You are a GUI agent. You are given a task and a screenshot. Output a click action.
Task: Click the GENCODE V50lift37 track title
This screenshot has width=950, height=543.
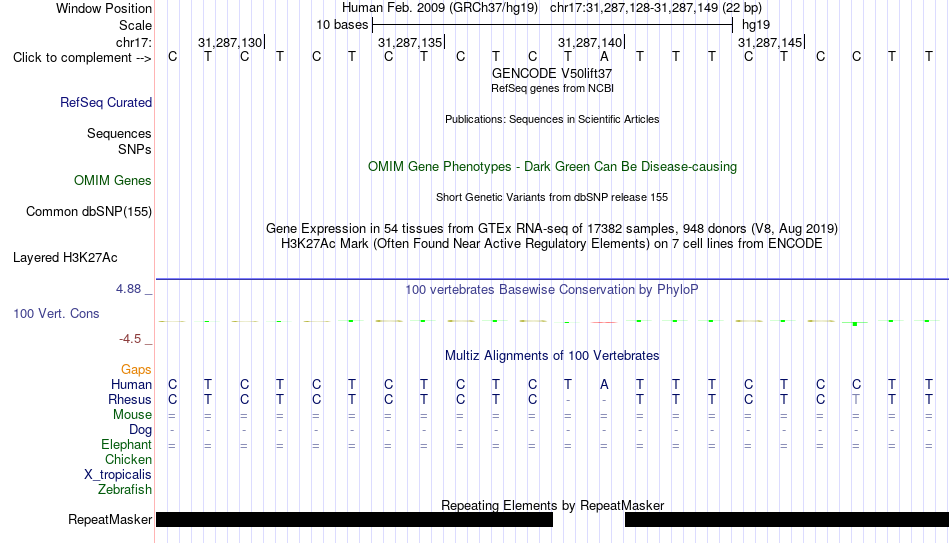(x=552, y=73)
